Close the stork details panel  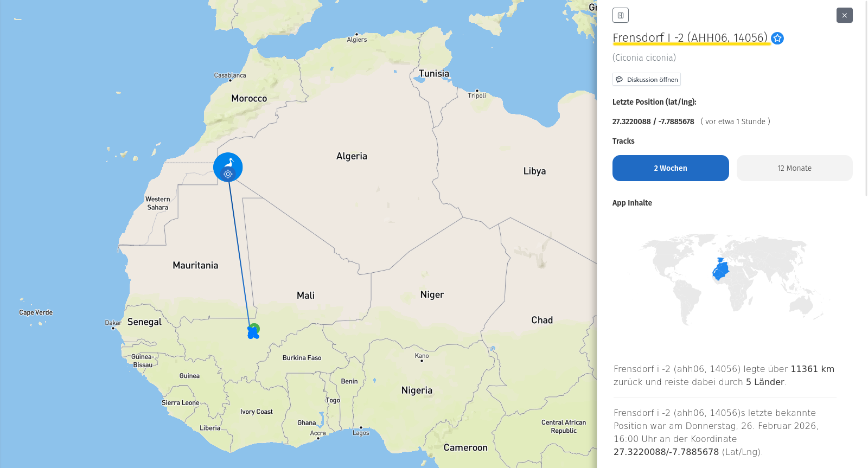844,15
